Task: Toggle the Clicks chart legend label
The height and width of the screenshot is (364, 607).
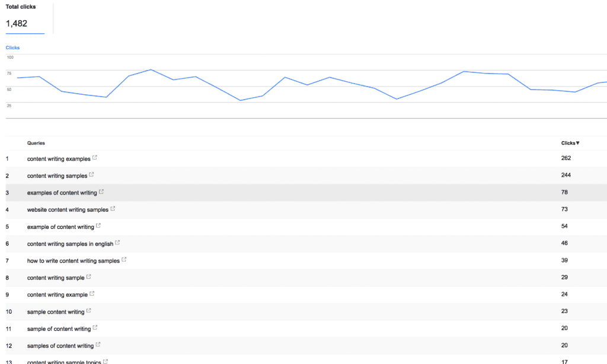Action: click(x=12, y=47)
